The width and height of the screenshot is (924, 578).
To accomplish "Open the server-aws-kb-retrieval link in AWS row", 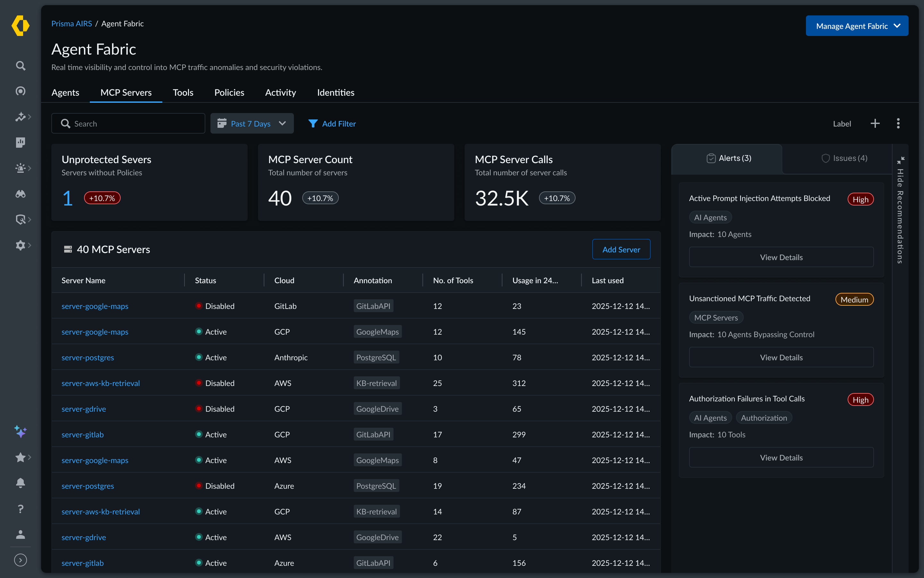I will point(100,383).
